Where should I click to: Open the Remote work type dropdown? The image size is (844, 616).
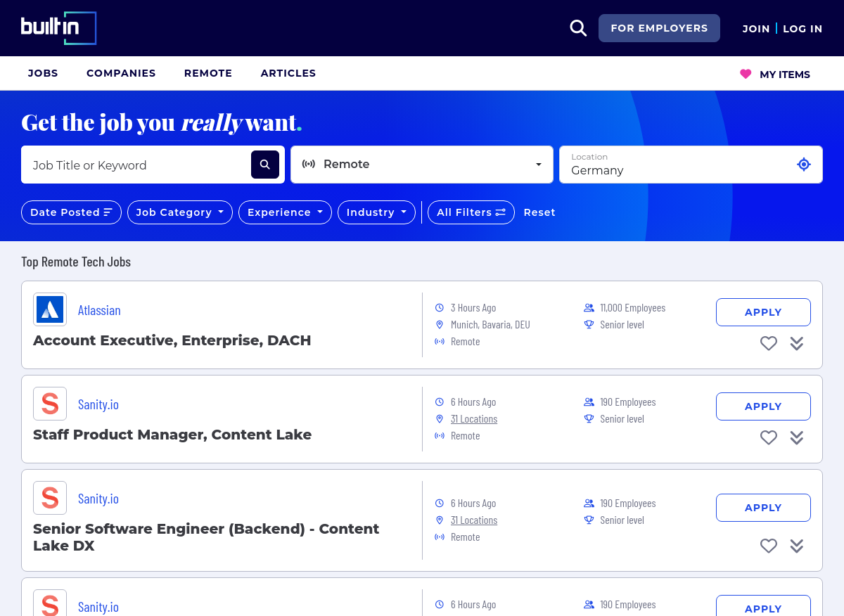(x=422, y=165)
